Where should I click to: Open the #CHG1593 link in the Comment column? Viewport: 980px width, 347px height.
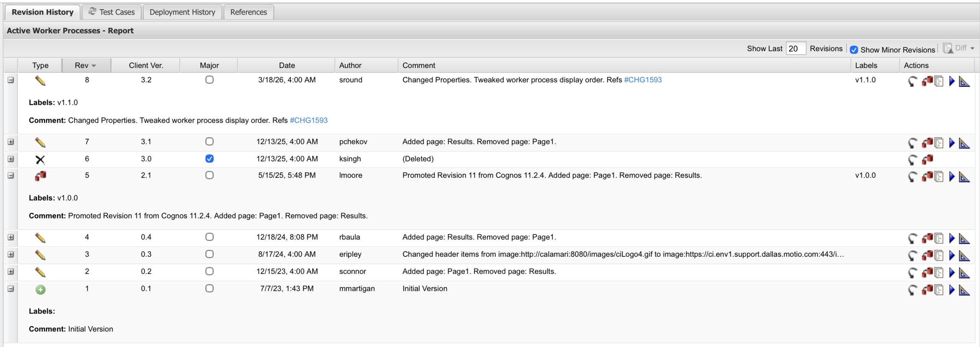[643, 80]
